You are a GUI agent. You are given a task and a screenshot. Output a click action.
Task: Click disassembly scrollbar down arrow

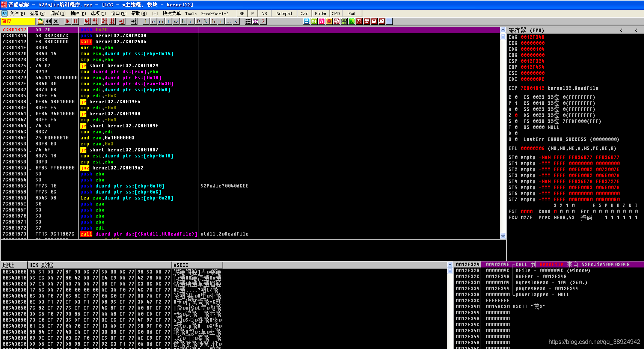point(503,236)
